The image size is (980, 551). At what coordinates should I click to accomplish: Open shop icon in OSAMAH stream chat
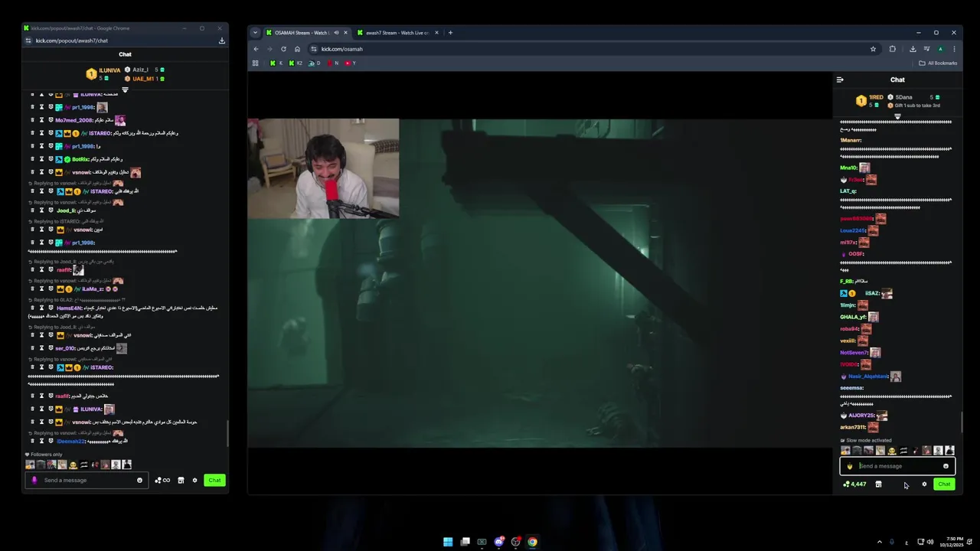878,484
